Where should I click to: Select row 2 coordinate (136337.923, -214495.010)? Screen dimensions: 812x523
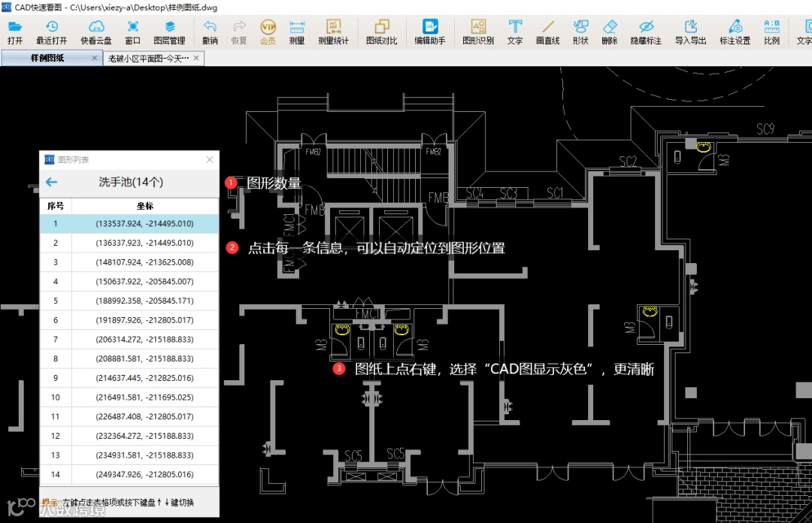(144, 243)
